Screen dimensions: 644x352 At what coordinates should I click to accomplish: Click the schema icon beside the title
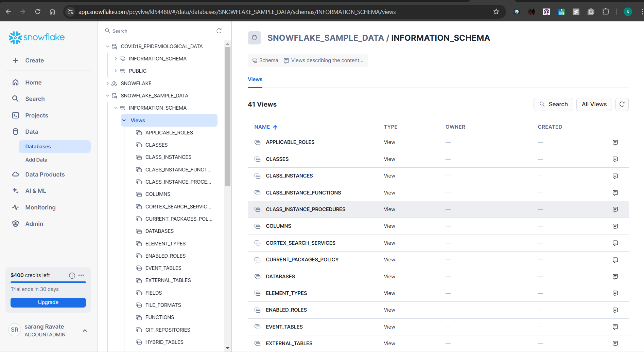(x=254, y=38)
